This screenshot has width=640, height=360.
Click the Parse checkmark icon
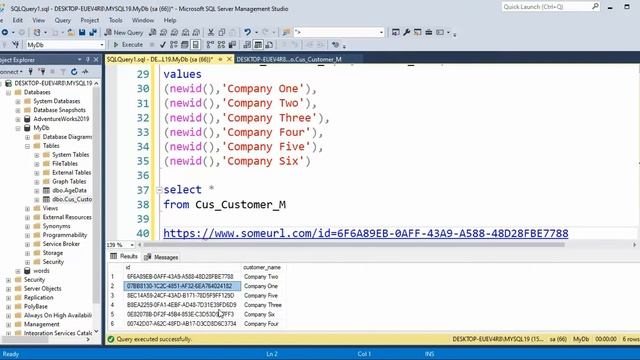(x=163, y=44)
